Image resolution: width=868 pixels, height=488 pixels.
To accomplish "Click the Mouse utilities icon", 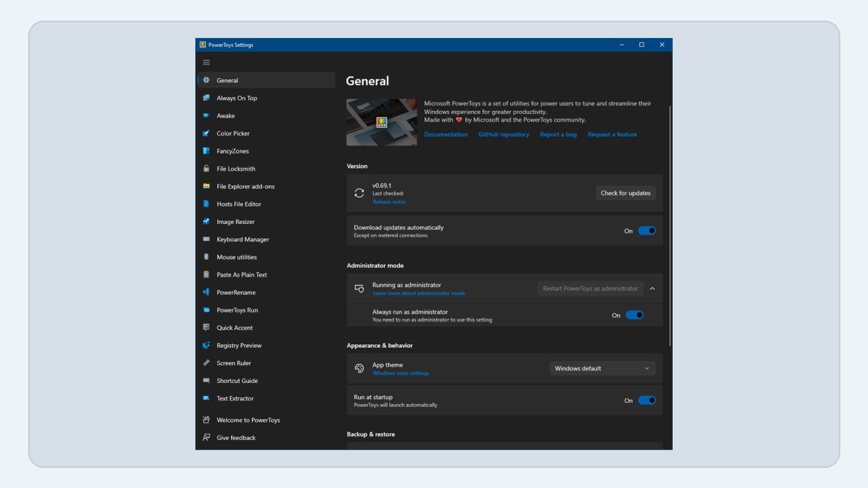I will point(206,257).
